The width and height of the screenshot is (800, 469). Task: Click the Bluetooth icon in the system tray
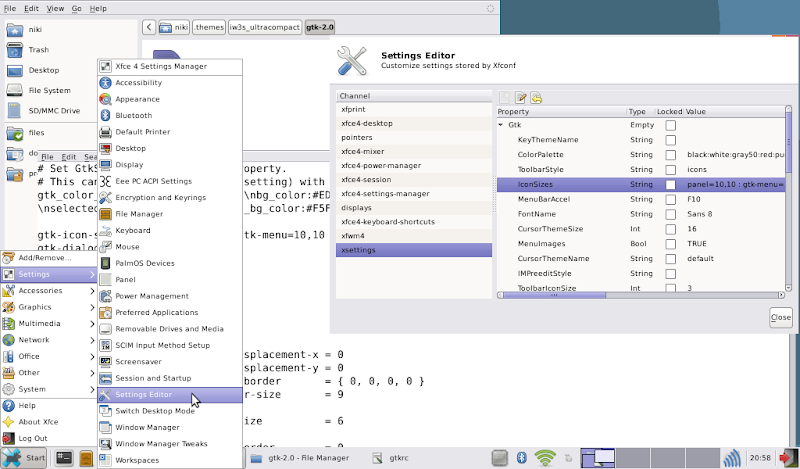click(x=521, y=458)
